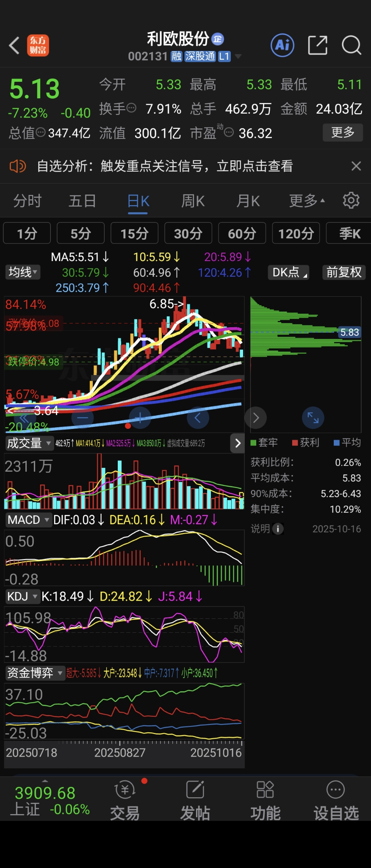
Task: Expand the 上证 index ticker arrow
Action: 45,781
